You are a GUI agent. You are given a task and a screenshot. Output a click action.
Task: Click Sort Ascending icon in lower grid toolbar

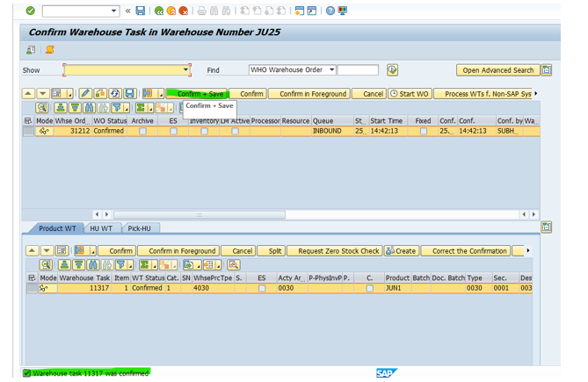pos(64,265)
